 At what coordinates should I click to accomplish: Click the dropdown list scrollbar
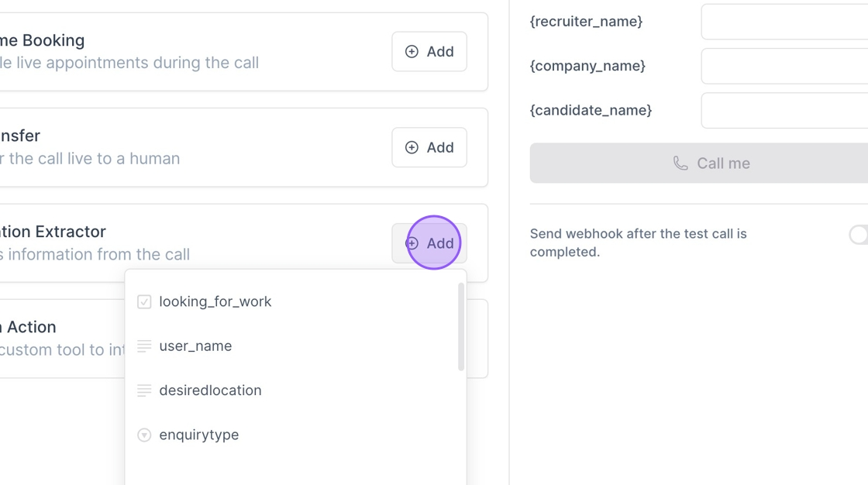(460, 327)
